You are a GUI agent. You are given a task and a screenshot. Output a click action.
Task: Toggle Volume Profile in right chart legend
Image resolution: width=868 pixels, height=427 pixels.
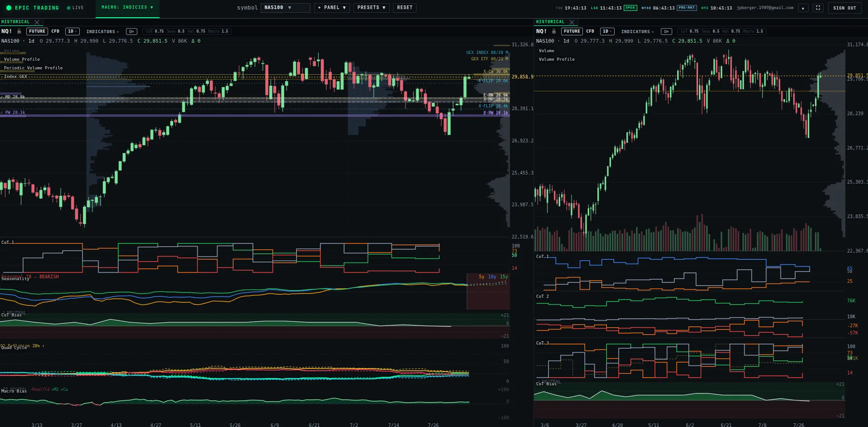557,59
